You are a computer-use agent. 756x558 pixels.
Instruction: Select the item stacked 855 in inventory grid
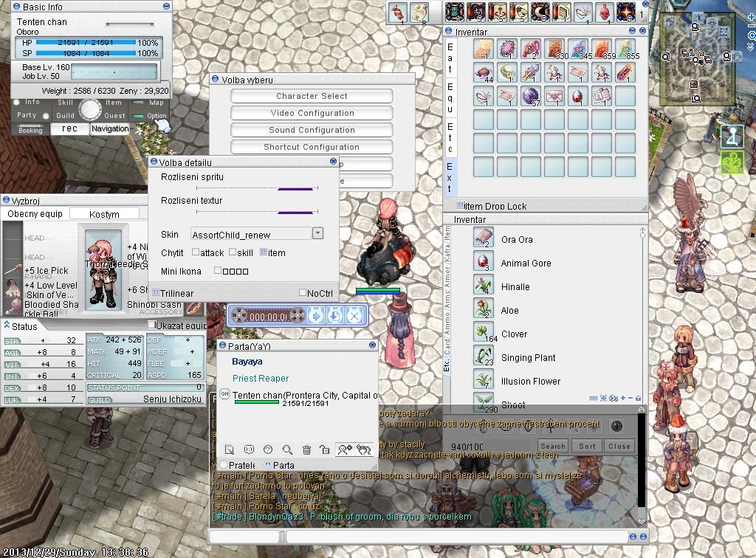click(625, 49)
